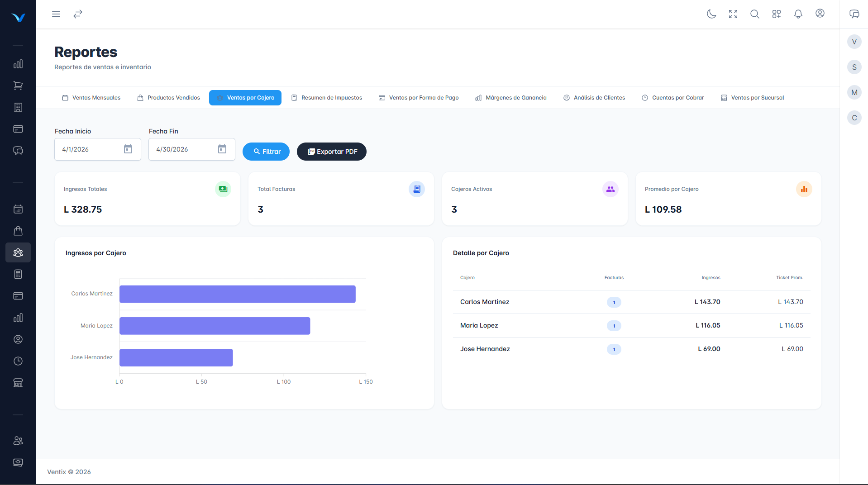Export the report using Exportar PDF

(331, 152)
